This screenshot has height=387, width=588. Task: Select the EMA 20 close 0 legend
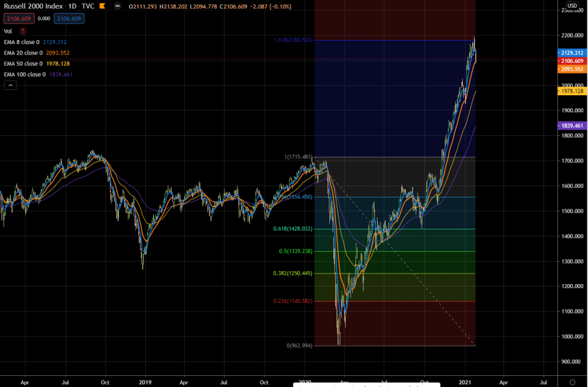pyautogui.click(x=25, y=53)
